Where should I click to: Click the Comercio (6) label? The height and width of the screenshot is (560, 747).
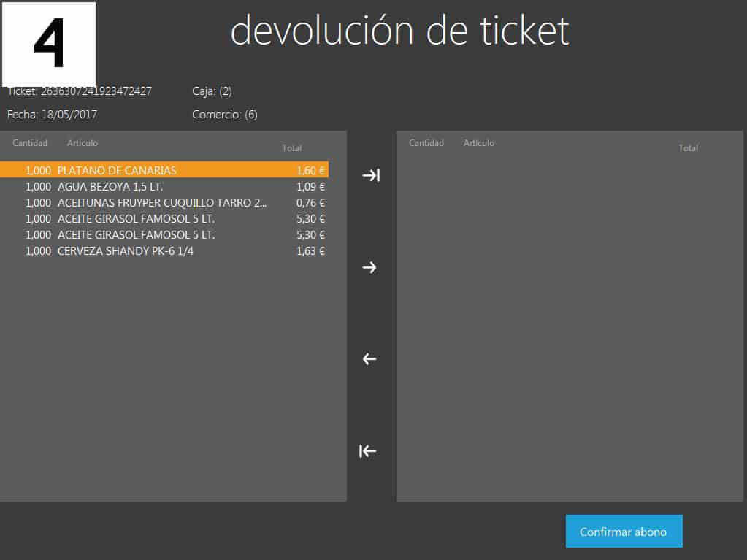click(x=225, y=115)
